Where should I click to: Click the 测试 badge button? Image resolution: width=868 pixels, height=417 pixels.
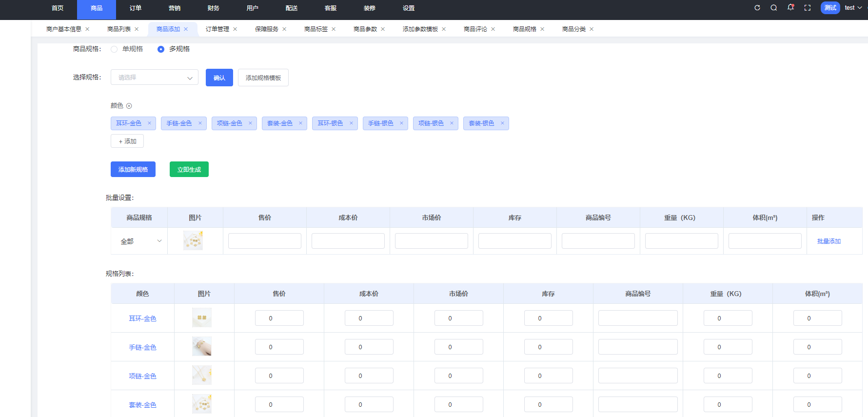[830, 8]
